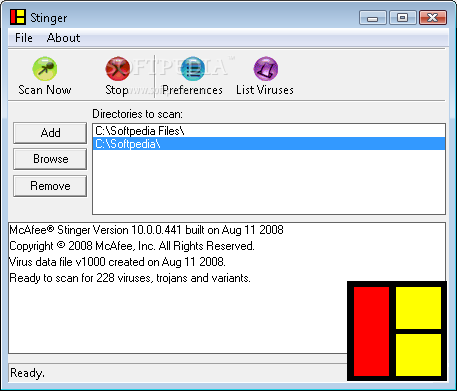Viewport: 457px width, 391px height.
Task: Click empty area of directories list
Action: coord(269,182)
